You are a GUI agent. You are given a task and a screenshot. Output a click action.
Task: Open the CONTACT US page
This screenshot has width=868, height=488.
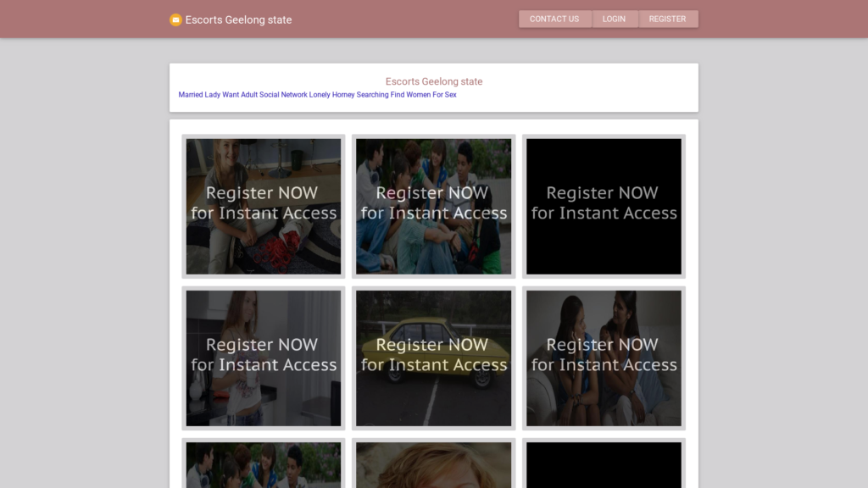coord(554,19)
